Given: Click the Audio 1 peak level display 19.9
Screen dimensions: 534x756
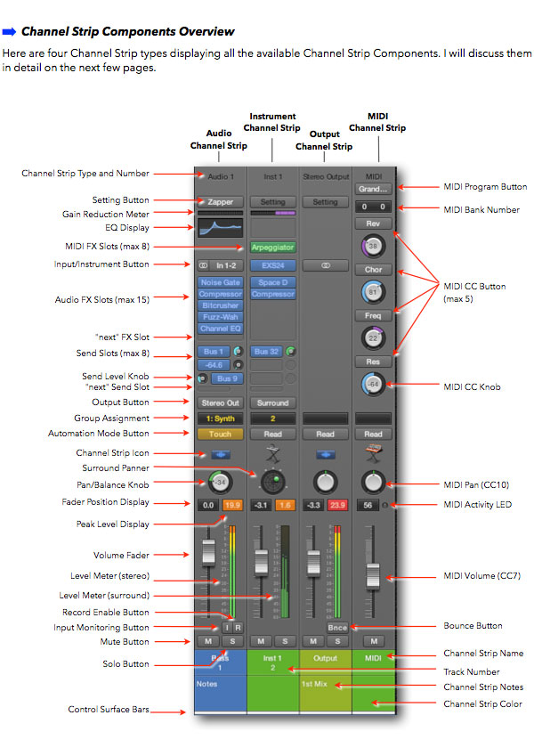Looking at the screenshot, I should pos(232,505).
